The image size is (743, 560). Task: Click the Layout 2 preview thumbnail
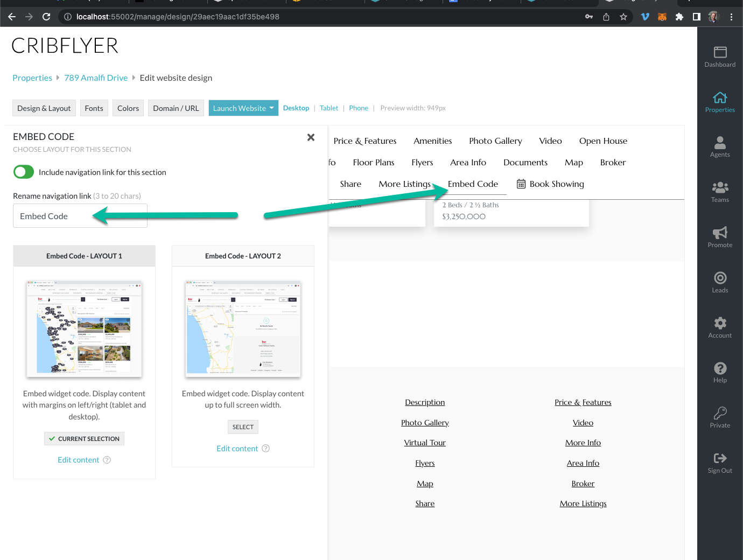243,328
